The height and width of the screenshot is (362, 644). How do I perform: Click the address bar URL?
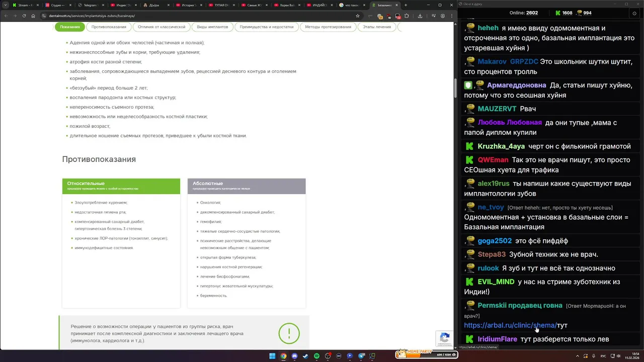click(92, 16)
